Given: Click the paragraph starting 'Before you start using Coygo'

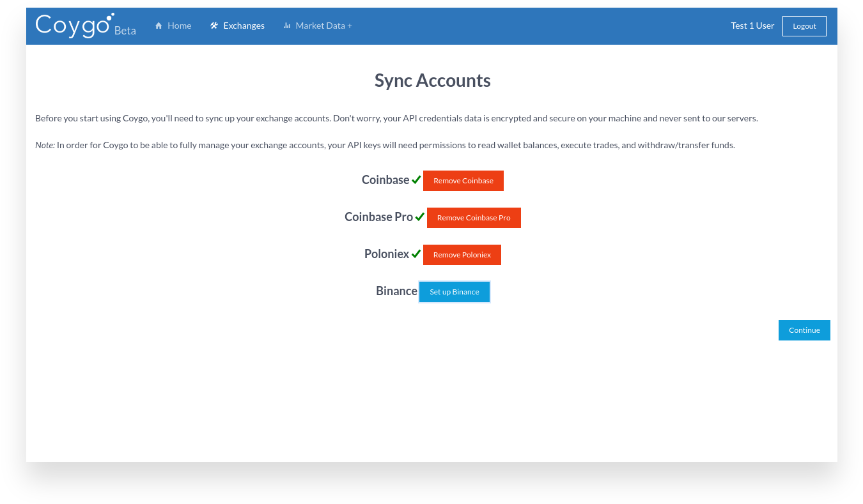Looking at the screenshot, I should [396, 118].
